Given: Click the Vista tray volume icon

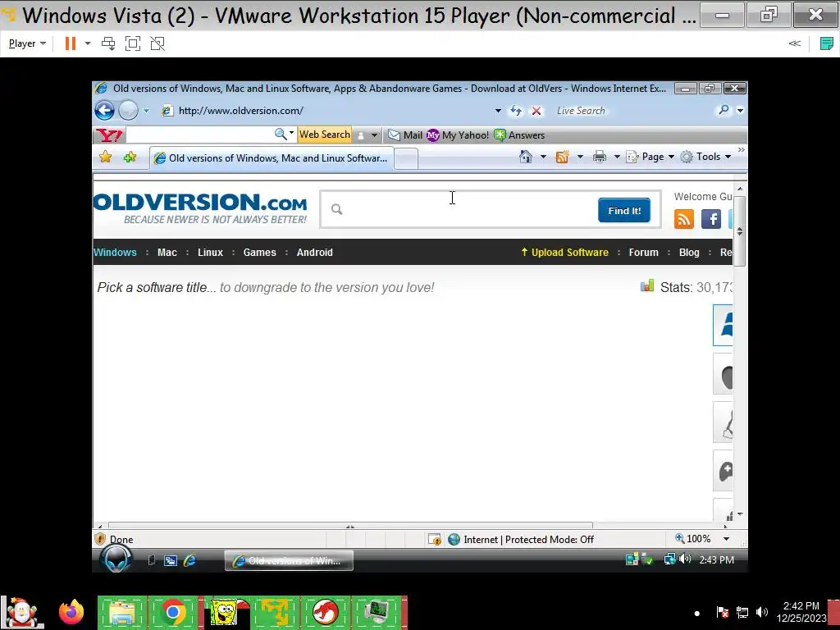Looking at the screenshot, I should click(x=685, y=559).
